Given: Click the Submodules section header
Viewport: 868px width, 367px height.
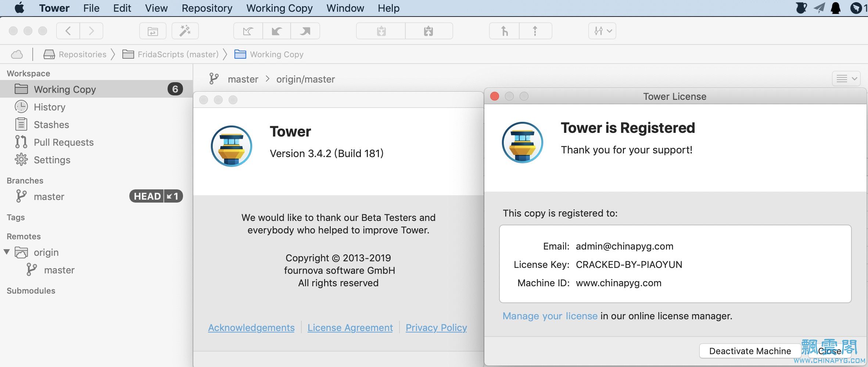Looking at the screenshot, I should (x=31, y=291).
